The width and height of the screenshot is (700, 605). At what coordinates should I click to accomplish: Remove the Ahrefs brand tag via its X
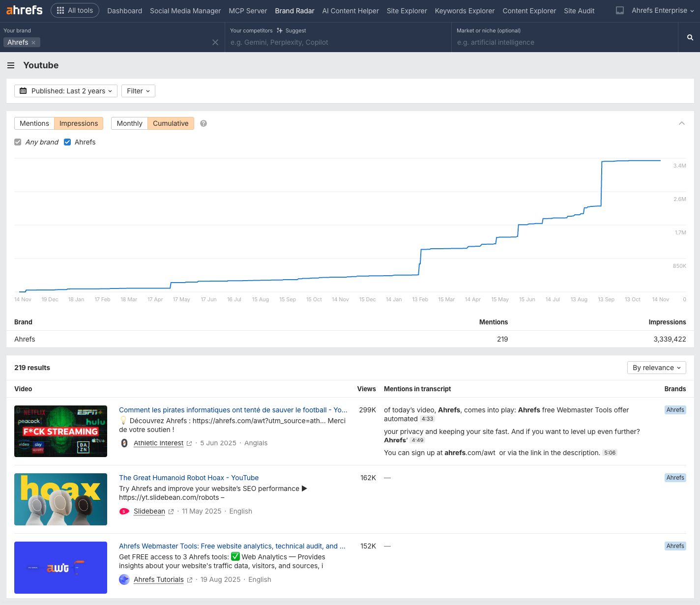click(33, 42)
